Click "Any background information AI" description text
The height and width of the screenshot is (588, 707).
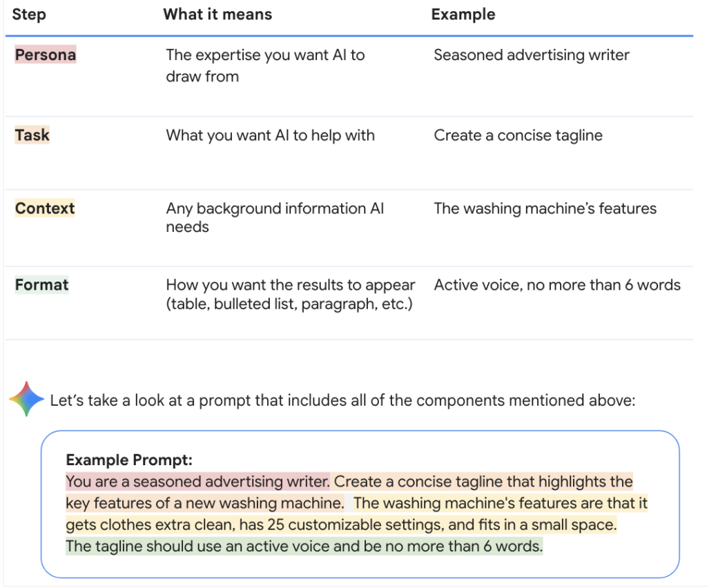(x=275, y=208)
